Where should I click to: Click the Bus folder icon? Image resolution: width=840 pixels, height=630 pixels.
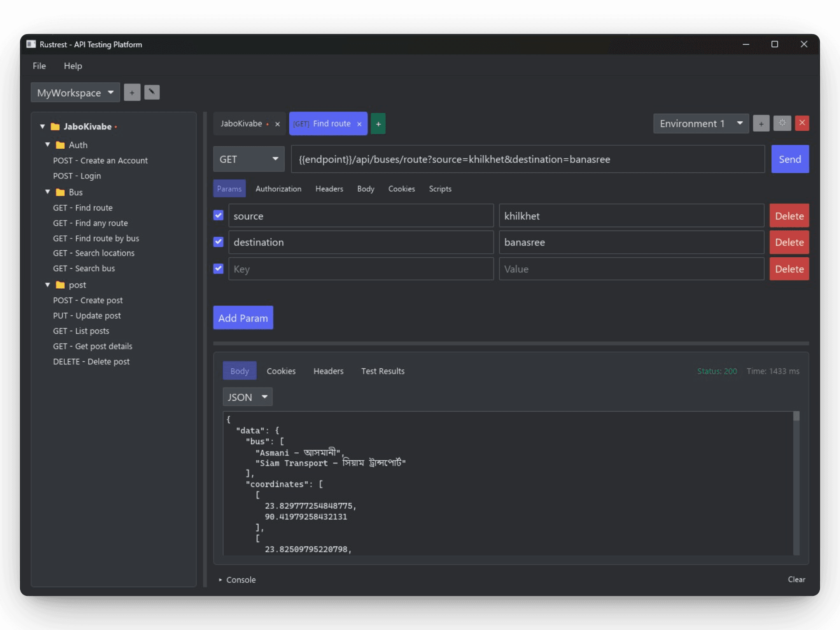click(60, 192)
